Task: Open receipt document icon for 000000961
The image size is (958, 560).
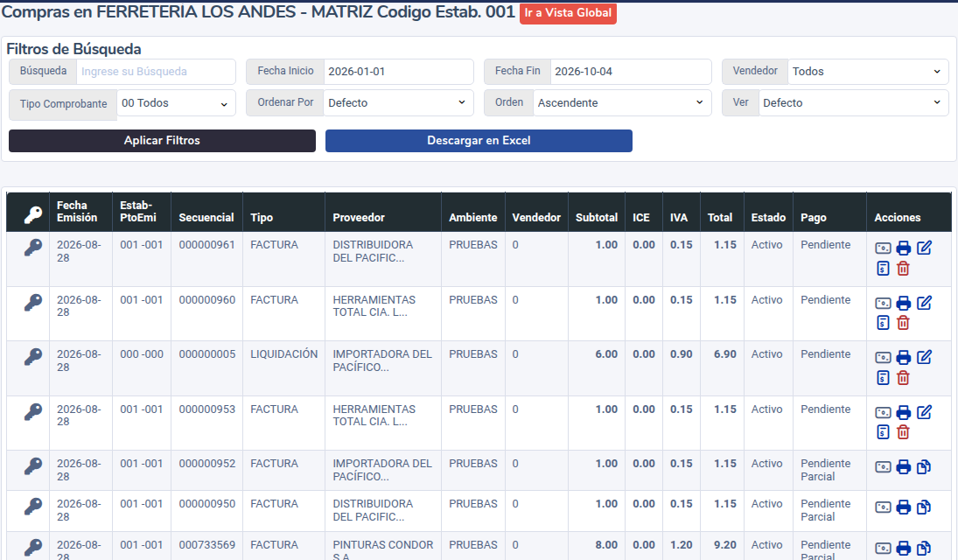Action: (x=883, y=268)
